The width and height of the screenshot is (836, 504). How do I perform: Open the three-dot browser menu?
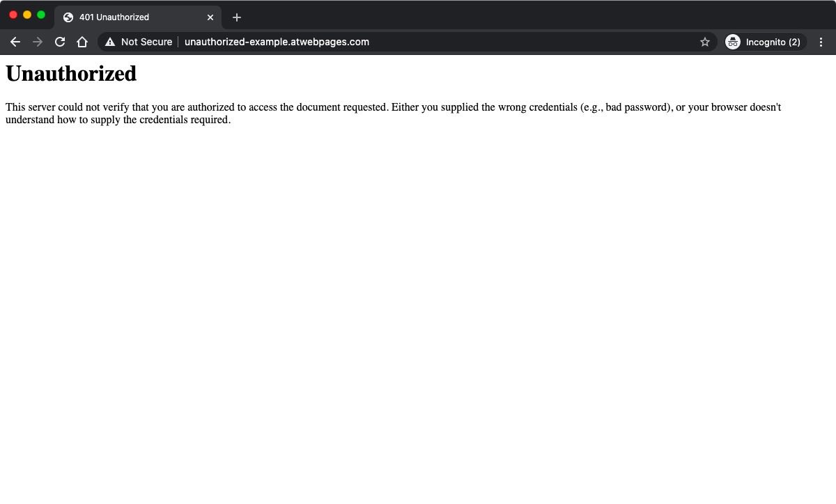click(x=821, y=42)
